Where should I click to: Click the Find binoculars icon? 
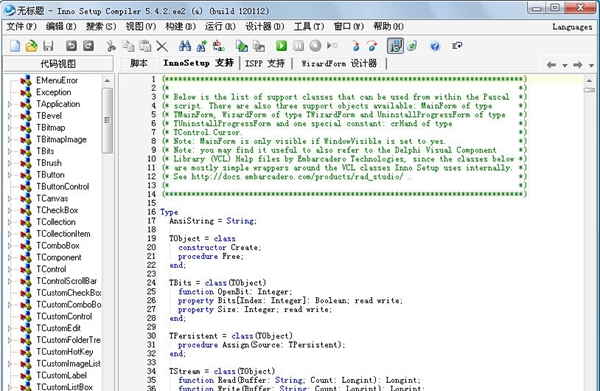coord(185,46)
